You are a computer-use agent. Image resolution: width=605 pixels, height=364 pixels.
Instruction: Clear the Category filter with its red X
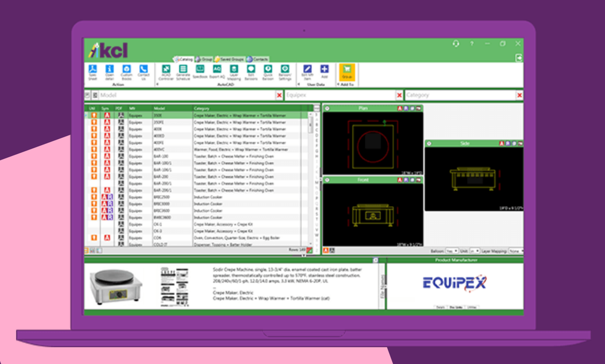(519, 95)
